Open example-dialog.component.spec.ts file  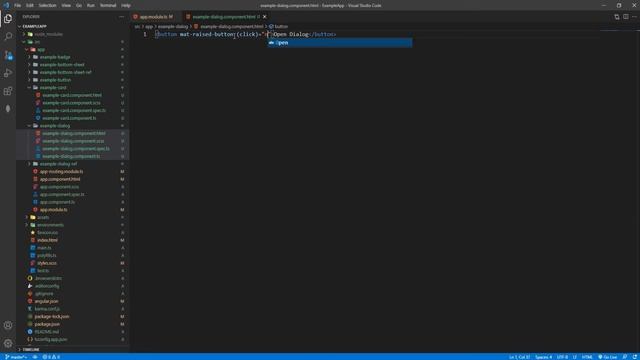point(76,149)
